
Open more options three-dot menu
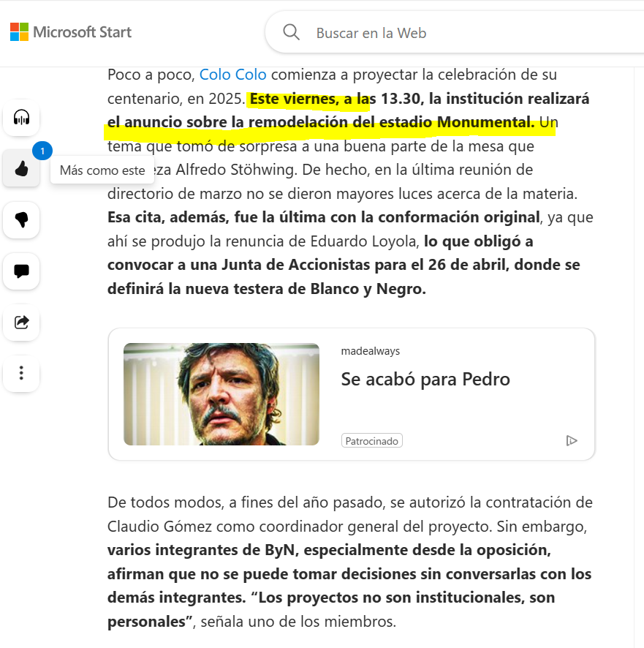[x=21, y=373]
